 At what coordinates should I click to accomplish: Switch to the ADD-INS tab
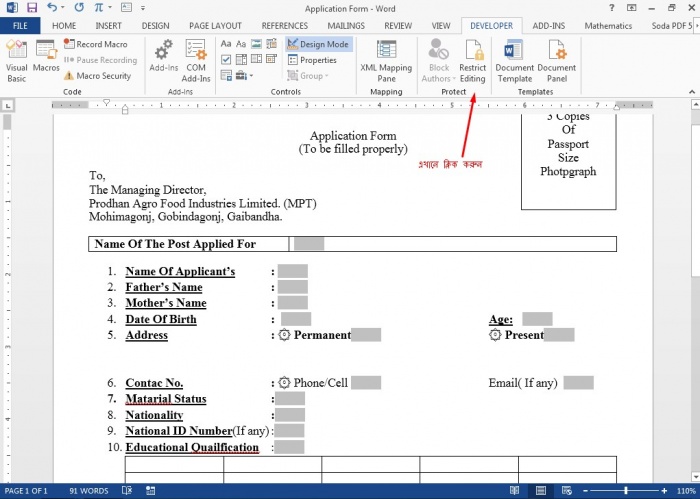[x=548, y=25]
